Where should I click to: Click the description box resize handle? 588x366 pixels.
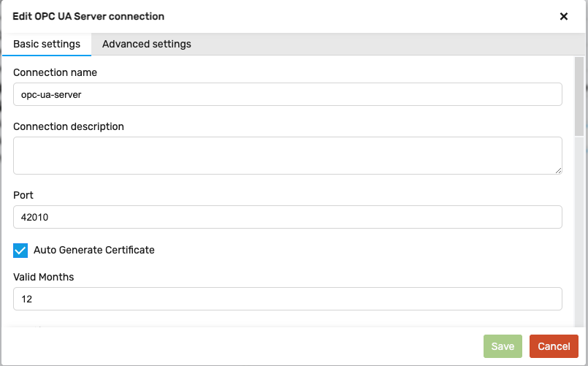pyautogui.click(x=558, y=171)
